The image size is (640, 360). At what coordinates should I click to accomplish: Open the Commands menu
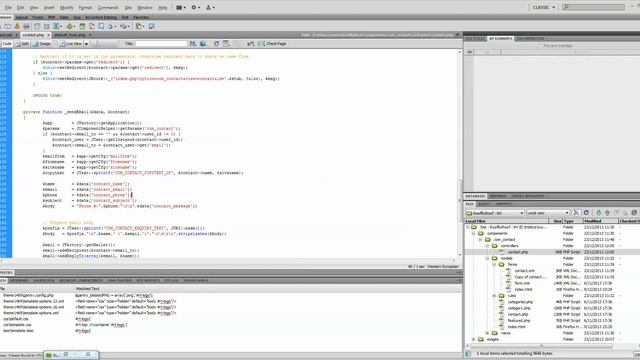coord(108,7)
